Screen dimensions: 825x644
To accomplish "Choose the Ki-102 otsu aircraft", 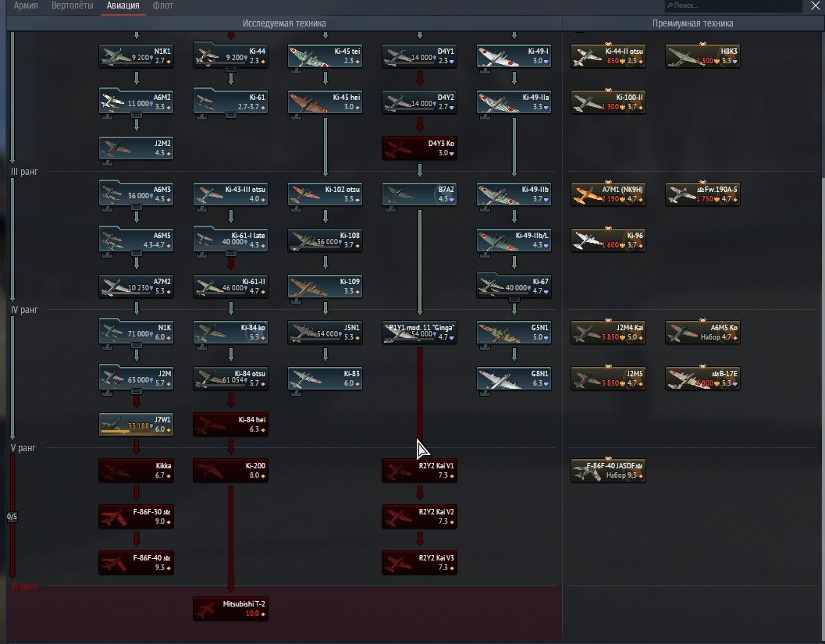I will (325, 194).
